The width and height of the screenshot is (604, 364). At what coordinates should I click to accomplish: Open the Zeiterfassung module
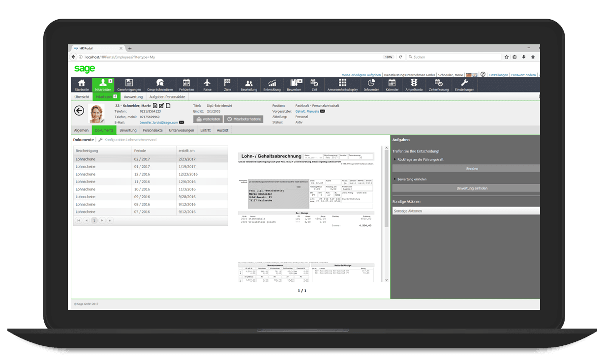(438, 85)
